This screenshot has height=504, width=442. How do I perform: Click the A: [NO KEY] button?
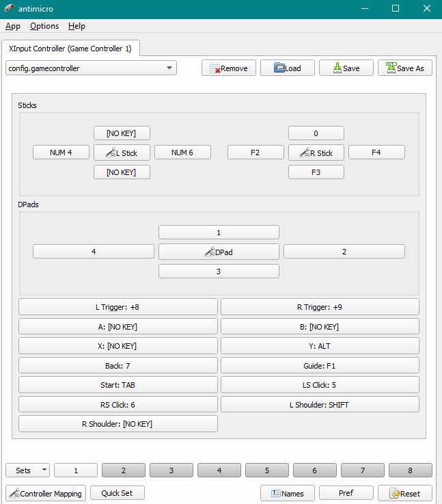[118, 327]
